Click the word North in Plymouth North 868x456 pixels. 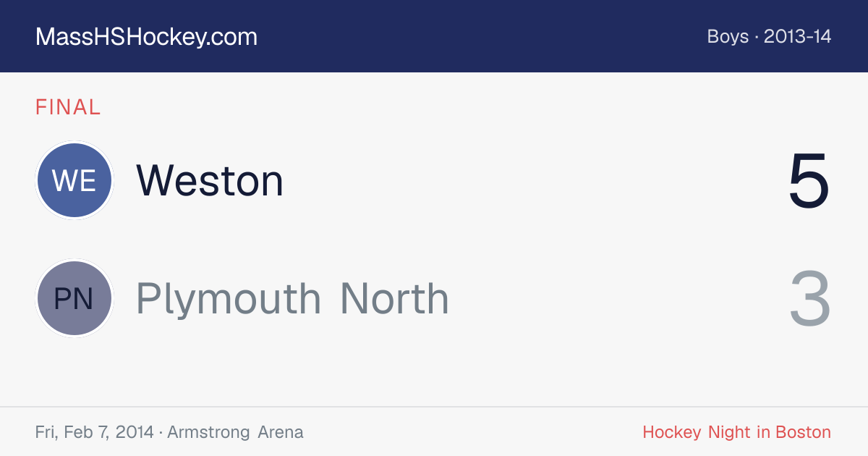(394, 299)
